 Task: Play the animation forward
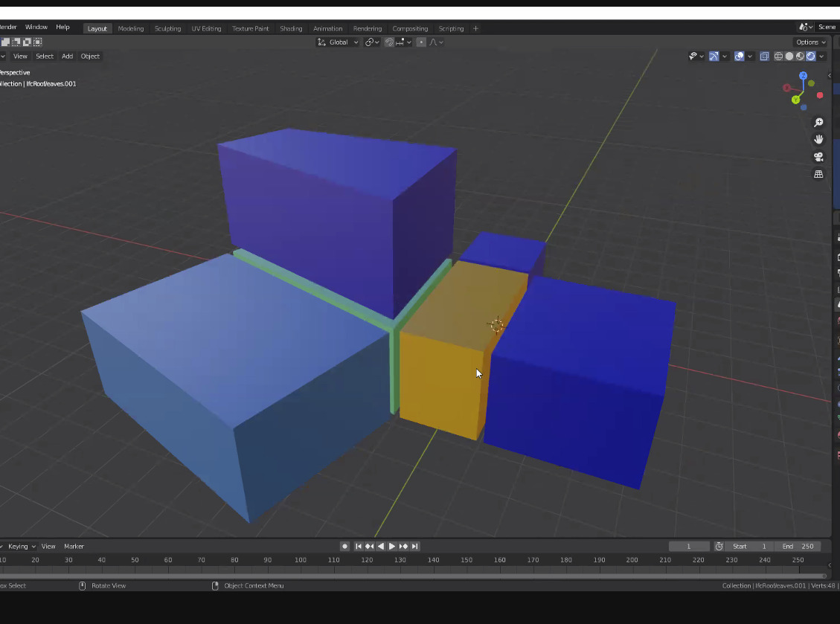pyautogui.click(x=392, y=547)
